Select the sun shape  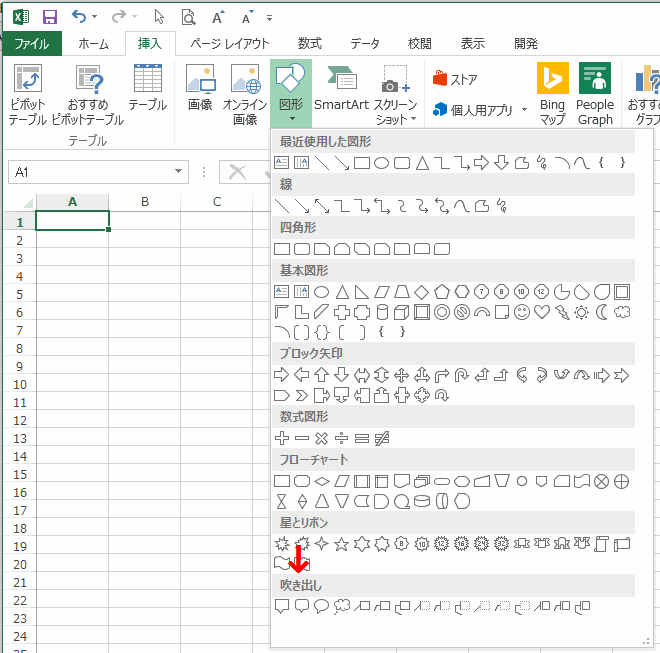(x=582, y=312)
